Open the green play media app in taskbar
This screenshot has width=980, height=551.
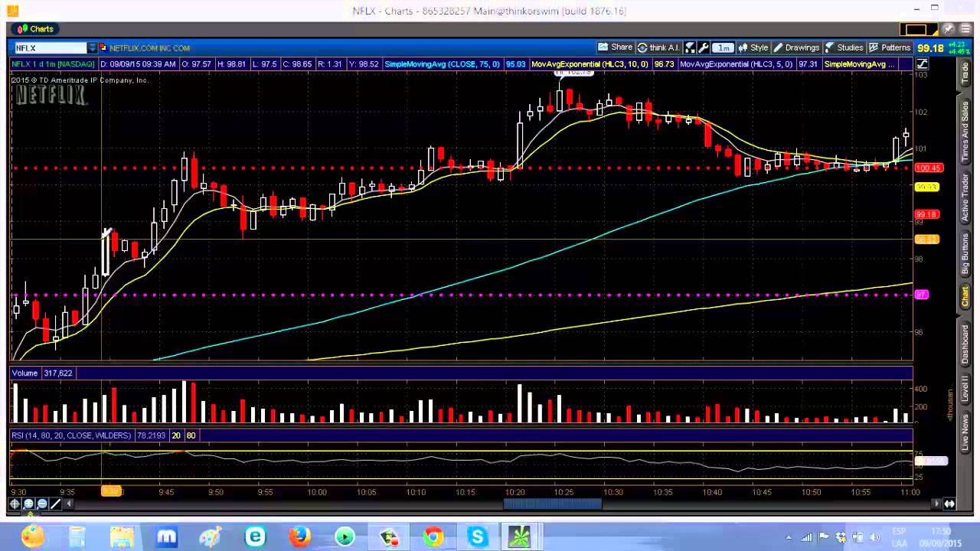coord(344,537)
